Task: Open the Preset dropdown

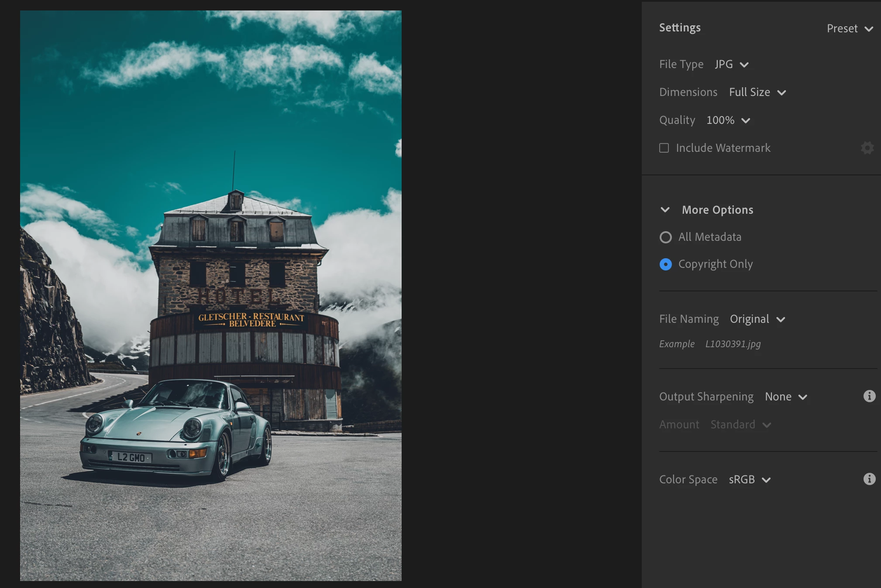Action: [849, 29]
